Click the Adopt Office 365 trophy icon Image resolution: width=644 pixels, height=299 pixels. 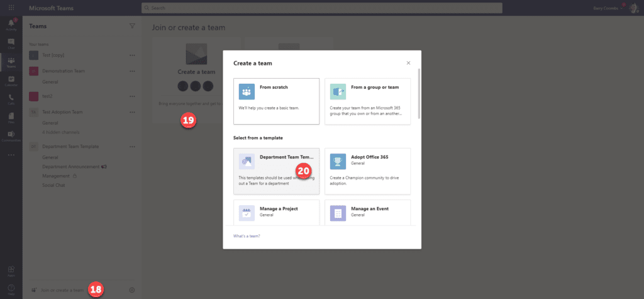click(338, 161)
